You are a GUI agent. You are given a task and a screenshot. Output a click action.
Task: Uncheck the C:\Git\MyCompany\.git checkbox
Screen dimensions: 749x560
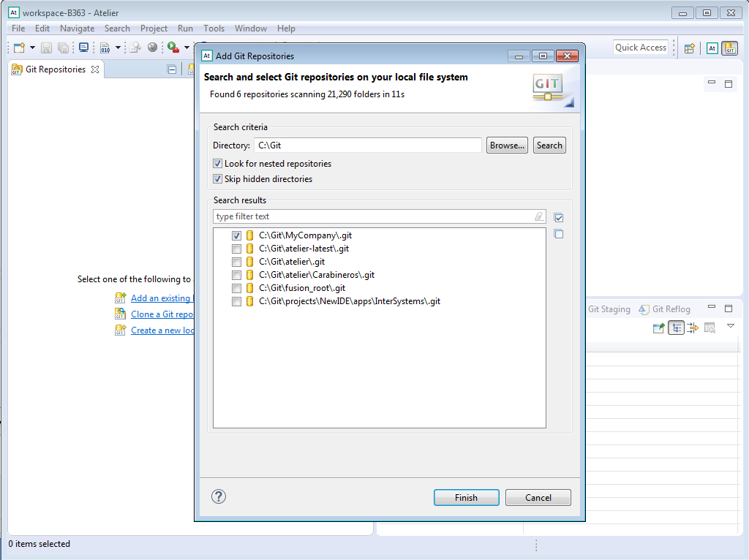point(236,235)
